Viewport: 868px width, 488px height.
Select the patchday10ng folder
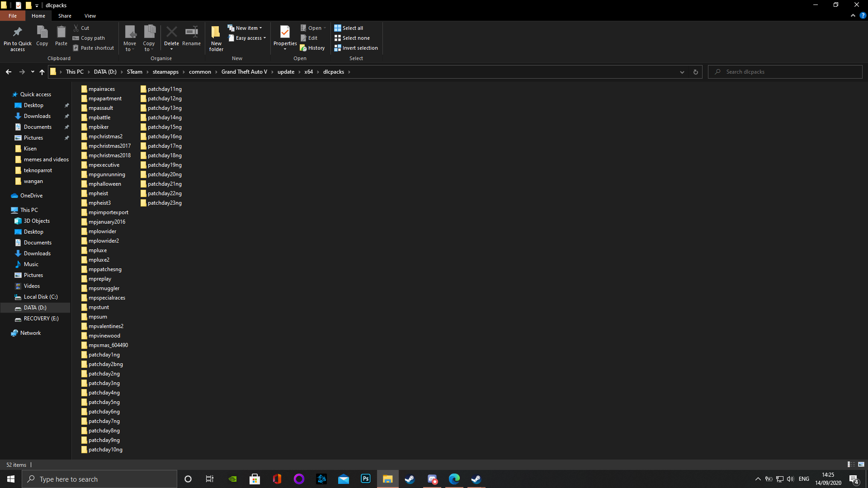[102, 450]
